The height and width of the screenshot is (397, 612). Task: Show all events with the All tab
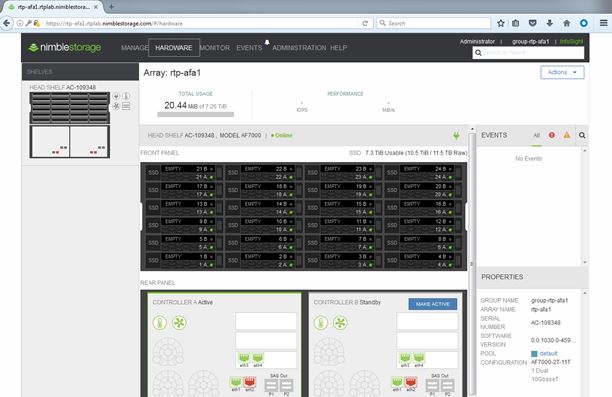[537, 135]
